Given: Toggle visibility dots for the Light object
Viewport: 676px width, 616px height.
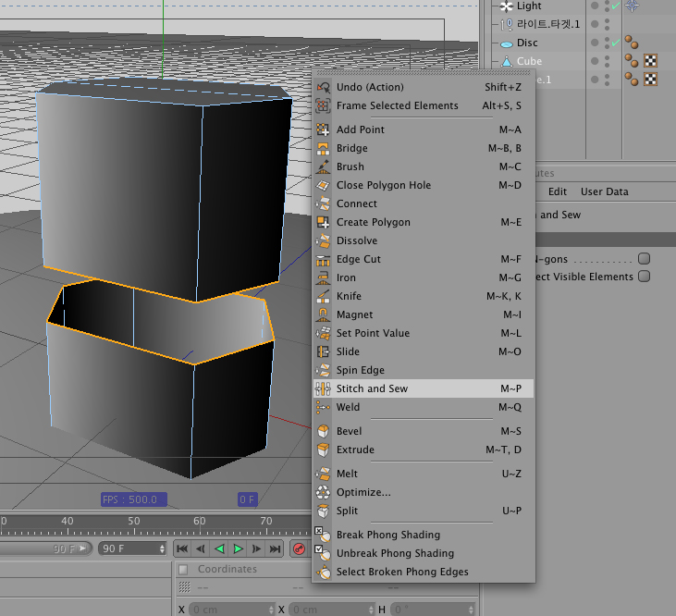Looking at the screenshot, I should 607,6.
